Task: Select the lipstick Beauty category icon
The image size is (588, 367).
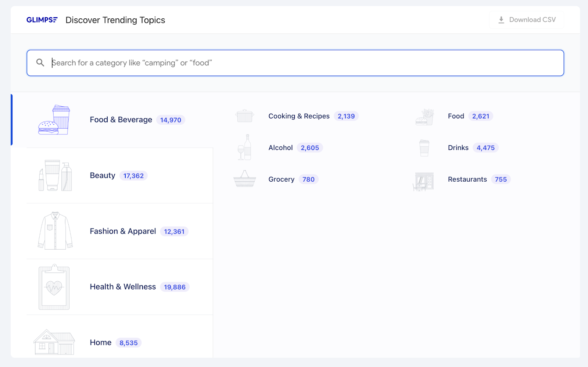Action: click(55, 175)
